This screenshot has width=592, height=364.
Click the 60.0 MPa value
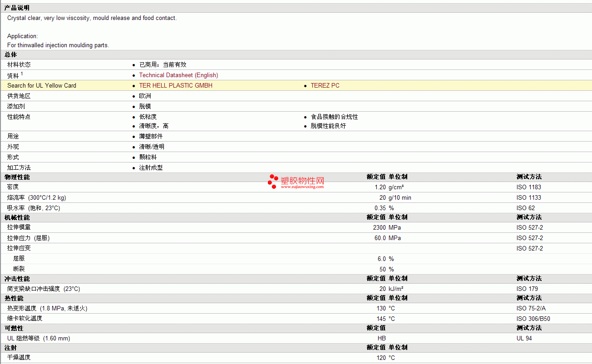[388, 238]
